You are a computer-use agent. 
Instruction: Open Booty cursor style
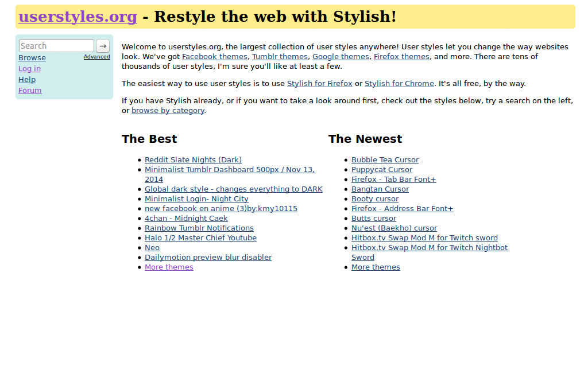[375, 199]
